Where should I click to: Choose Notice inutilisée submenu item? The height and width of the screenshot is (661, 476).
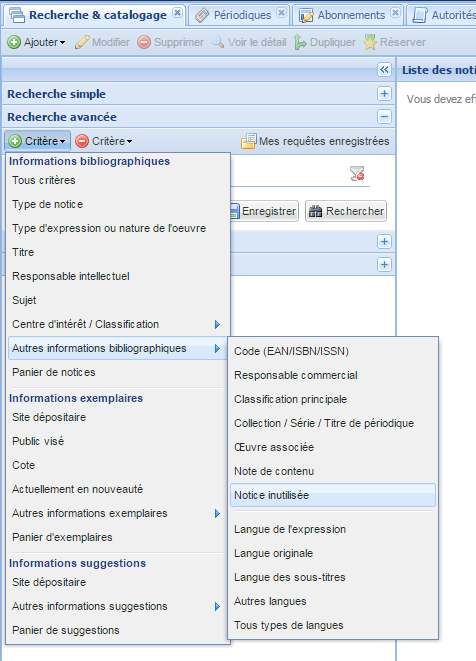pos(333,495)
